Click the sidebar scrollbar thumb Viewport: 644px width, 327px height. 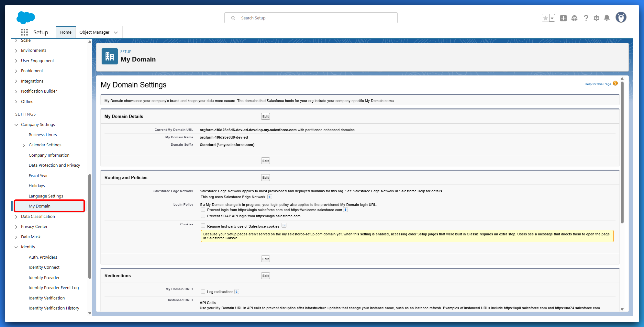[90, 226]
